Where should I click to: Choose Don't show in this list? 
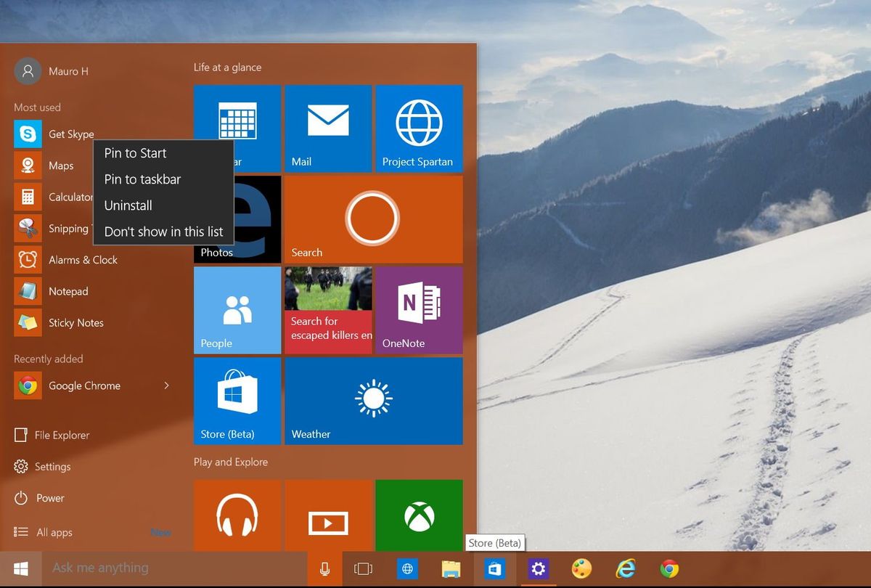(x=163, y=232)
